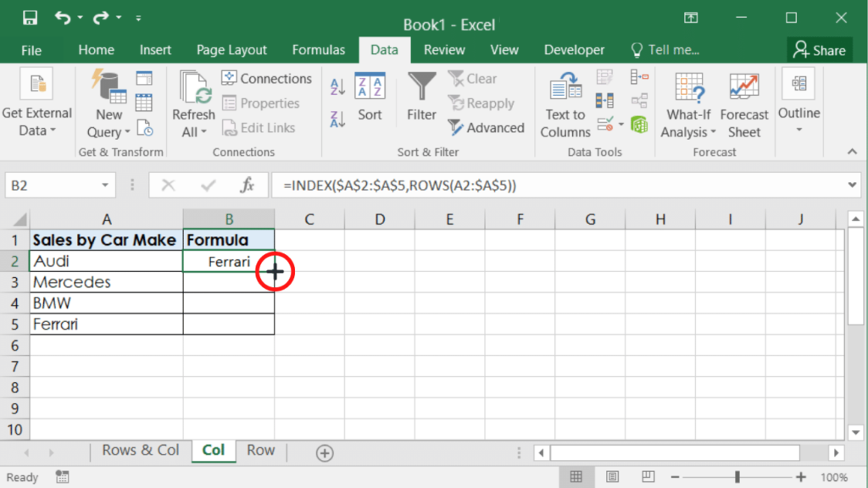Switch to Page Break Preview view

[648, 477]
